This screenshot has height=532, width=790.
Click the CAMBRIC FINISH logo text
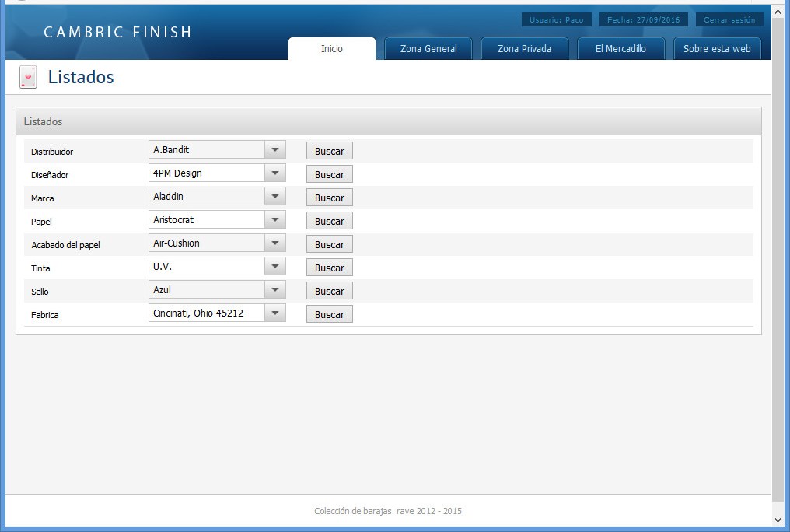(x=118, y=32)
